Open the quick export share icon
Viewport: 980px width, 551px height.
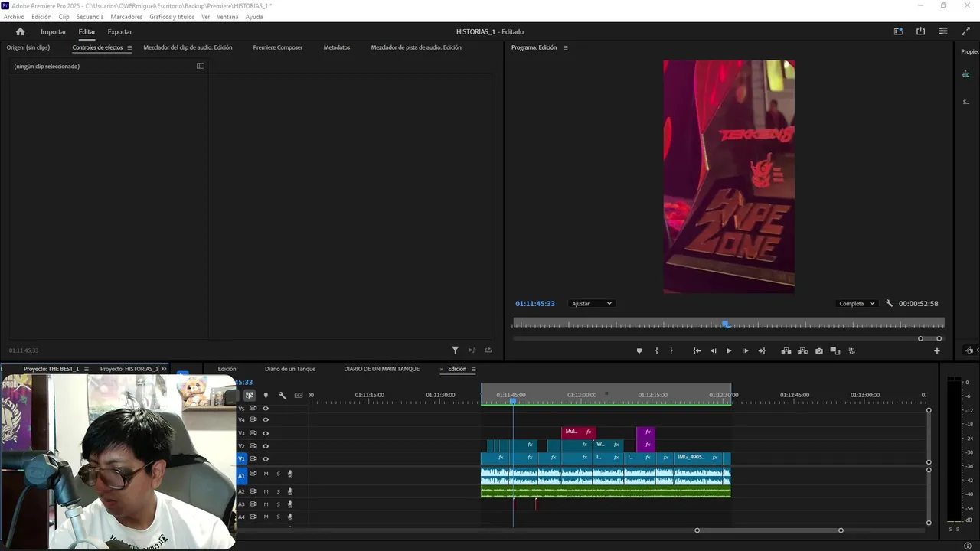point(920,31)
